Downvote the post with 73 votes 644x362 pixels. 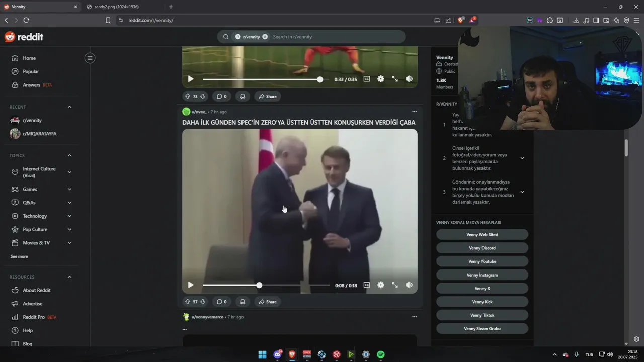(x=203, y=96)
